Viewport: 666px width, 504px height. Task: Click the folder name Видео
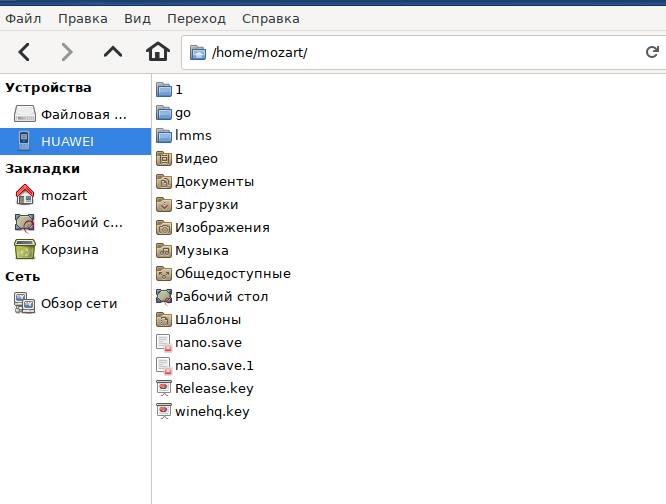tap(197, 158)
